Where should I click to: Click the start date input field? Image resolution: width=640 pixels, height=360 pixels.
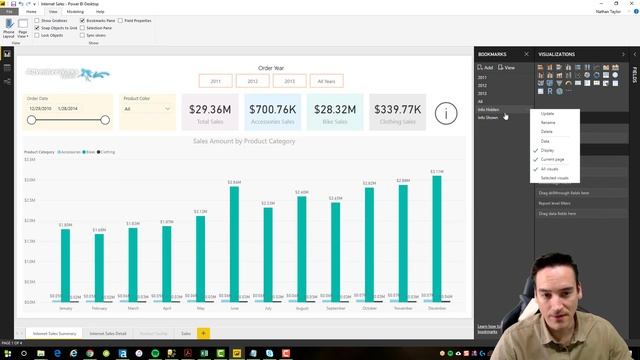click(x=40, y=109)
